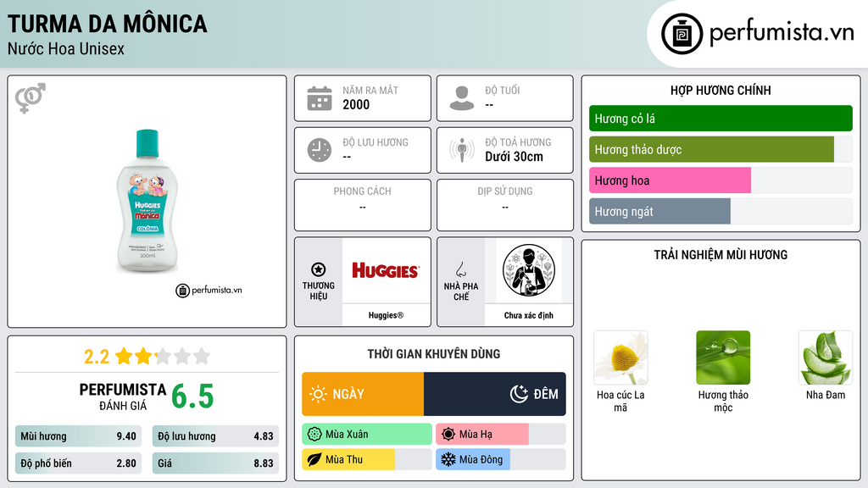Select the Hoa cúc La mã note image
Image resolution: width=868 pixels, height=488 pixels.
620,358
